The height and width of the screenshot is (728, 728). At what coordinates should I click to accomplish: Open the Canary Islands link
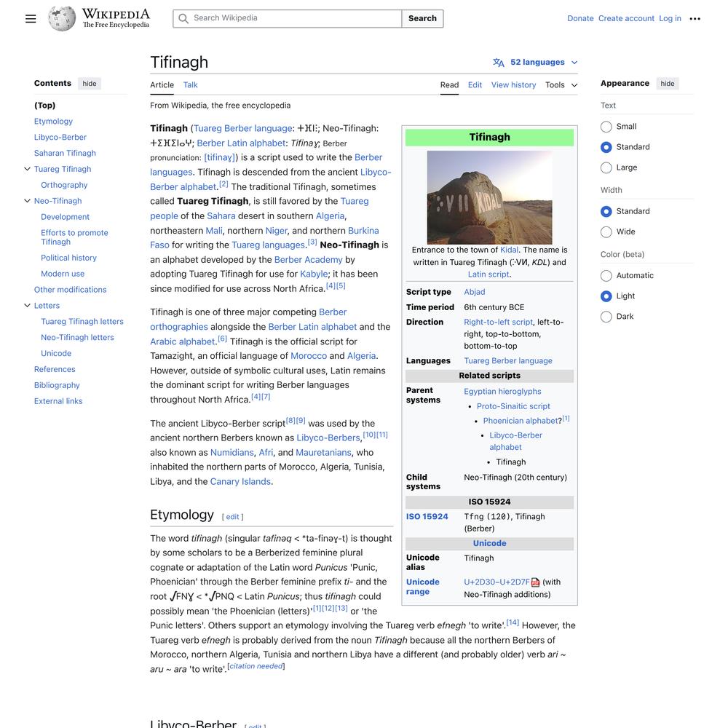pyautogui.click(x=240, y=481)
